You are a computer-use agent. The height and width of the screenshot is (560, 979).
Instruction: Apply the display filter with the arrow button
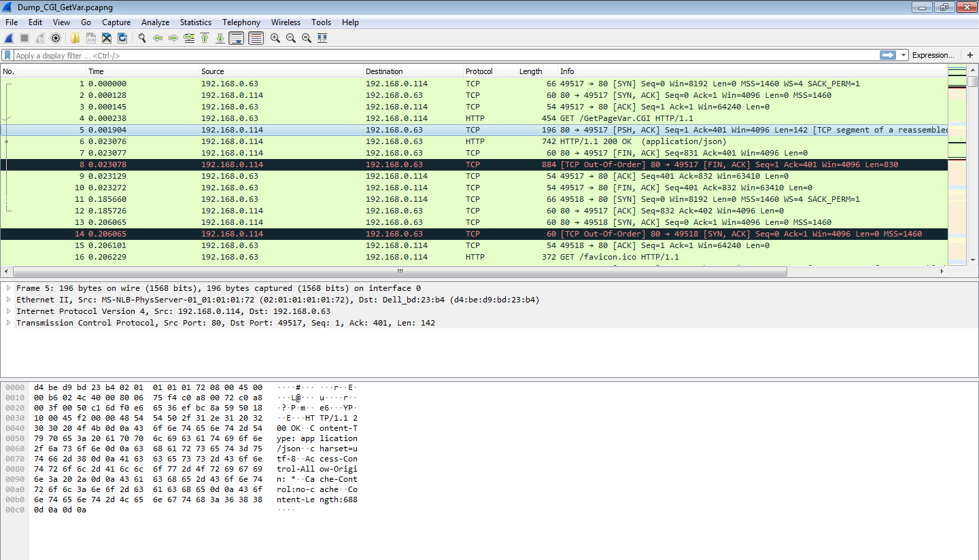[x=888, y=55]
